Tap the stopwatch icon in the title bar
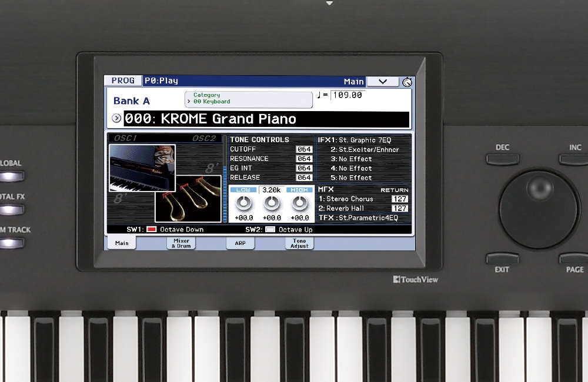The height and width of the screenshot is (382, 588). tap(407, 82)
